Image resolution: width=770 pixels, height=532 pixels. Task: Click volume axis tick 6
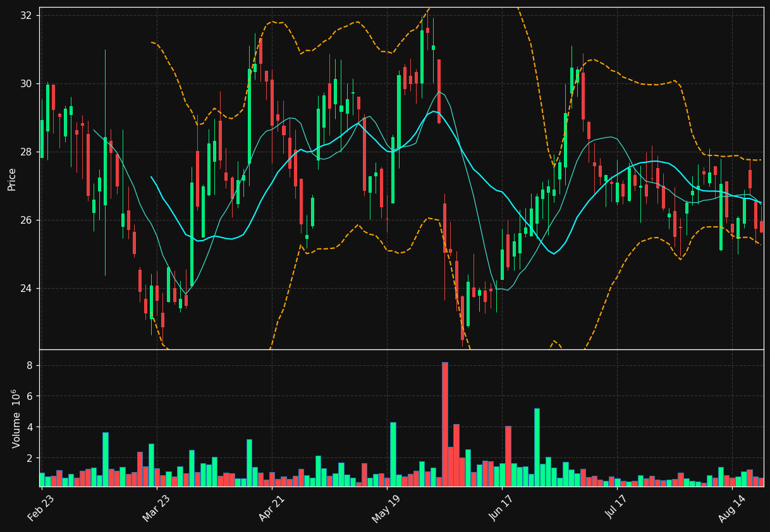pyautogui.click(x=29, y=396)
